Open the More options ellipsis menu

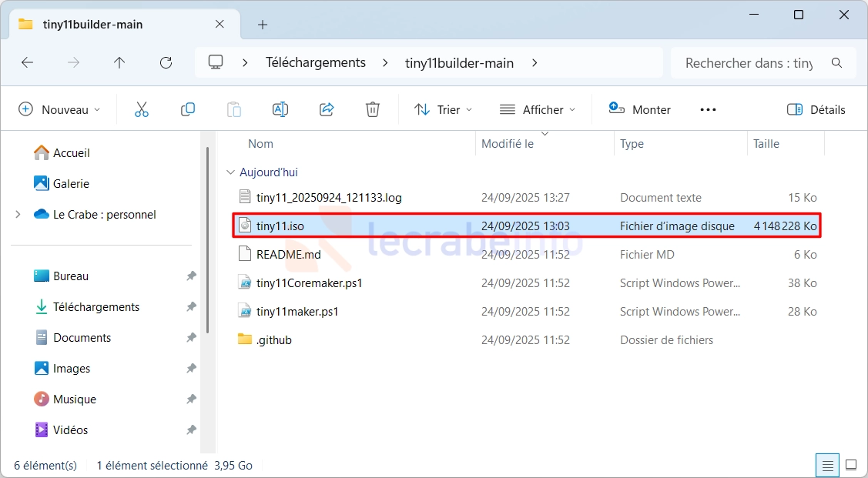coord(708,109)
